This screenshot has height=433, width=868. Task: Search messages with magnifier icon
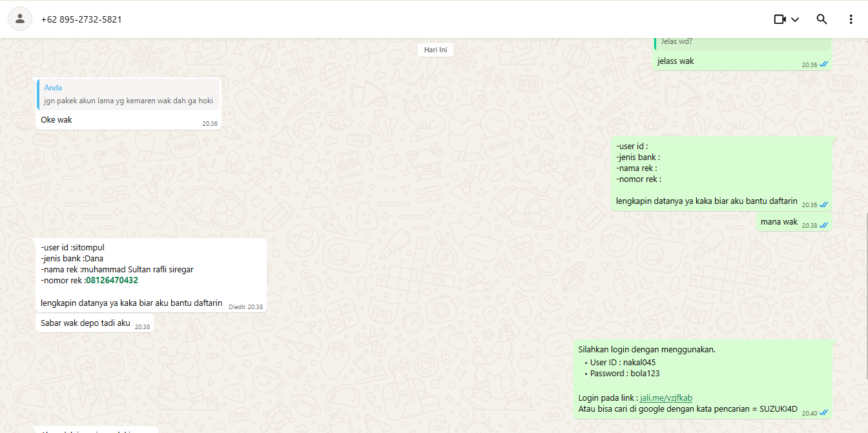tap(821, 19)
